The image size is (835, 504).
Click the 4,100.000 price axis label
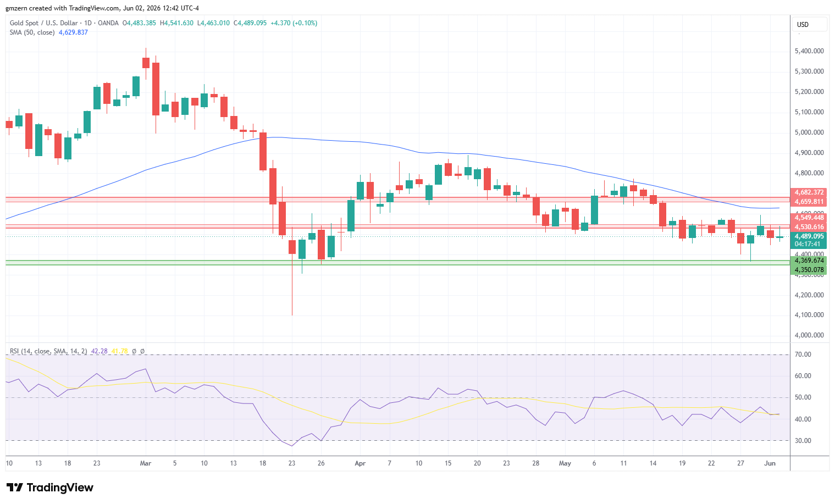[809, 315]
